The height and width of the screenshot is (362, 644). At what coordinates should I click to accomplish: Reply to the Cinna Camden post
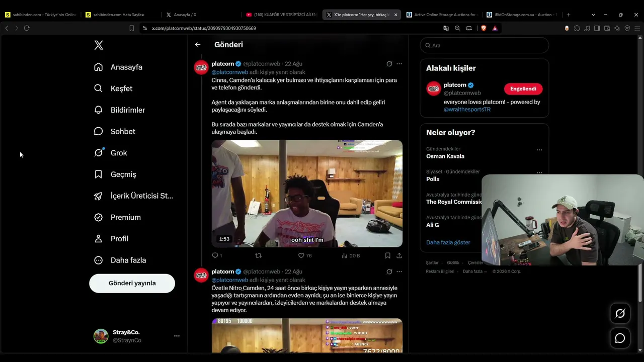point(217,255)
